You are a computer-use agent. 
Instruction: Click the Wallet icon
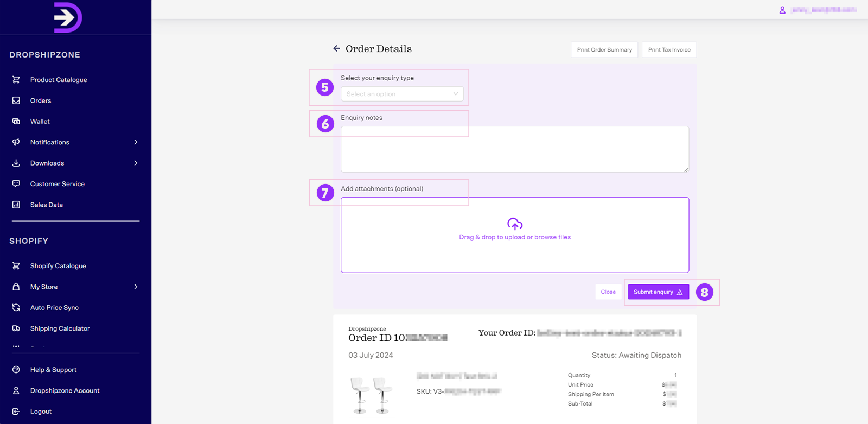[16, 122]
